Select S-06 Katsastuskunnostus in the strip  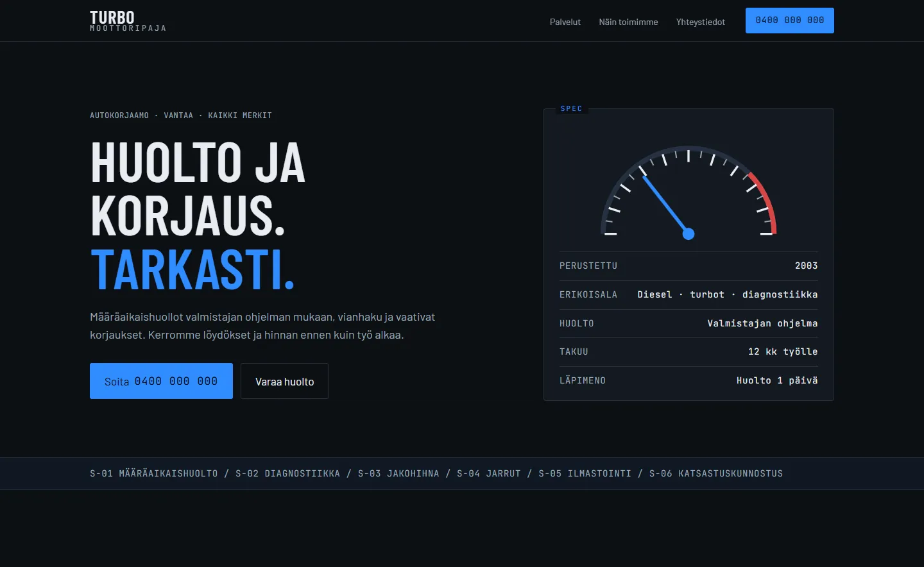716,473
